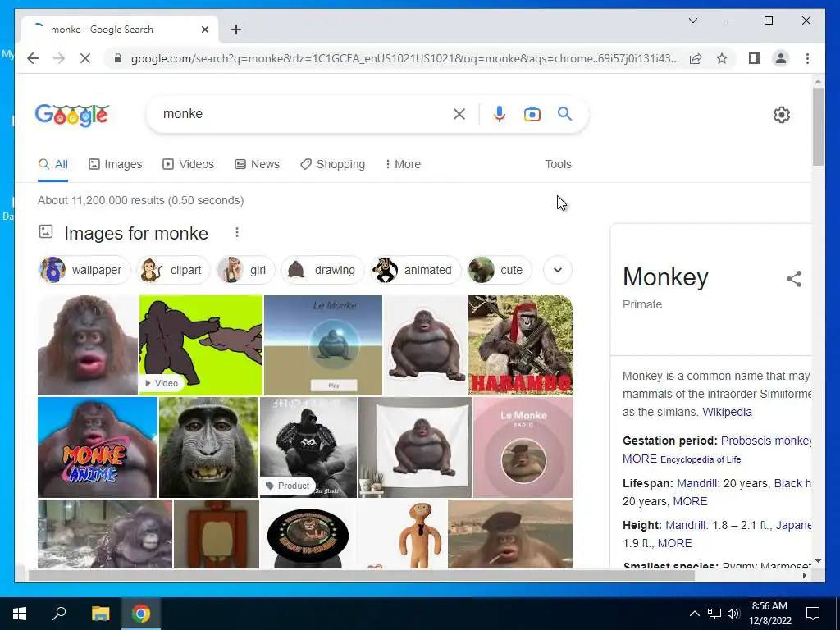The height and width of the screenshot is (630, 840).
Task: Open network status in system tray
Action: point(714,614)
